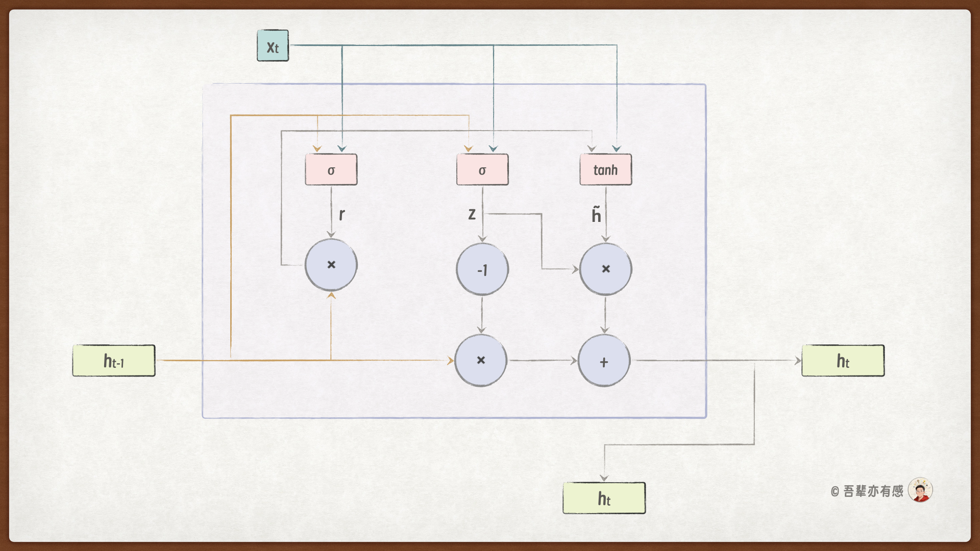Select the ht-1 previous hidden state box
This screenshot has width=980, height=551.
pyautogui.click(x=114, y=361)
